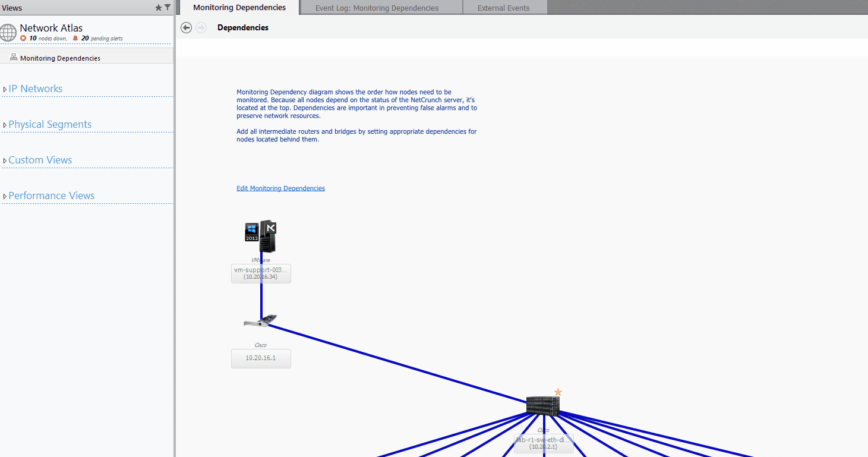
Task: Click the orange star on the switch node
Action: (x=558, y=392)
